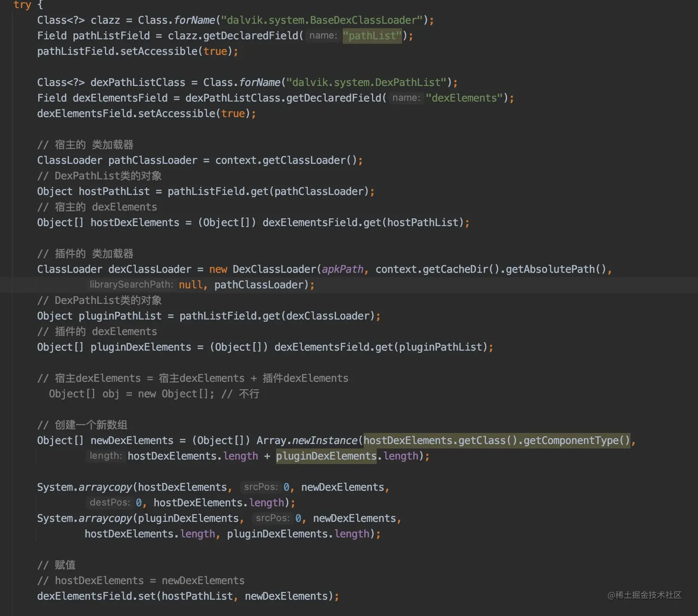The image size is (698, 616).
Task: Click second System.arraycopy(pluginDexElements call
Action: 138,518
